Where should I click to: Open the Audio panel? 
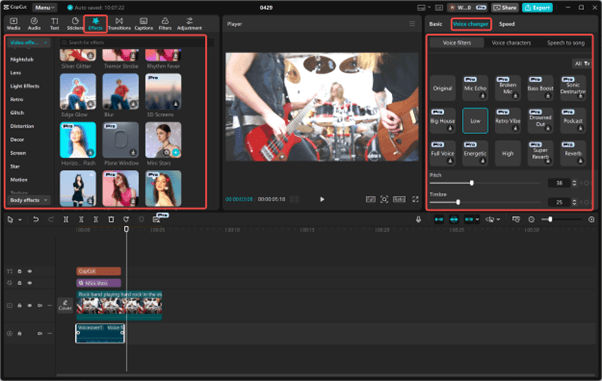[x=34, y=24]
